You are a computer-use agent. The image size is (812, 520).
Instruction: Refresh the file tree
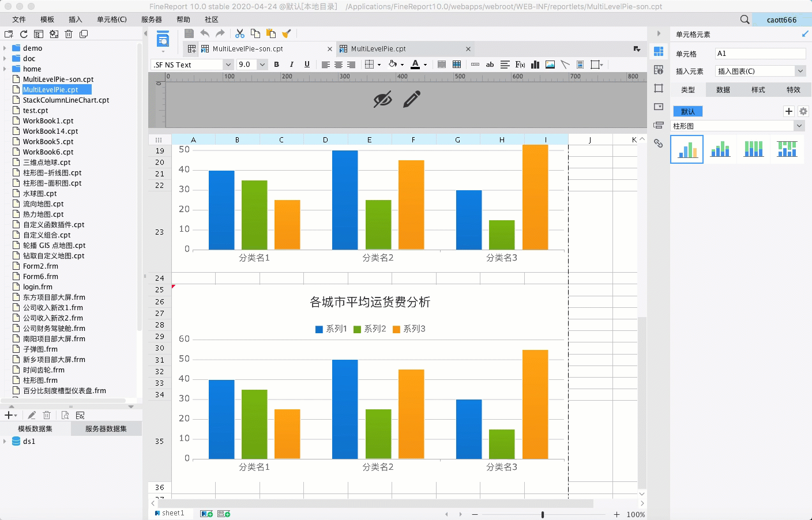[24, 34]
